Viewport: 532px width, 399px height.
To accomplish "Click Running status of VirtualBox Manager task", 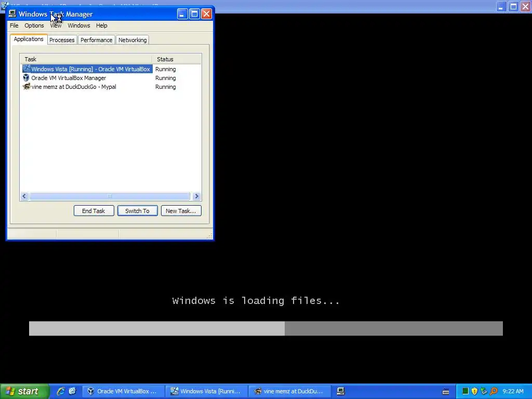I will [165, 78].
